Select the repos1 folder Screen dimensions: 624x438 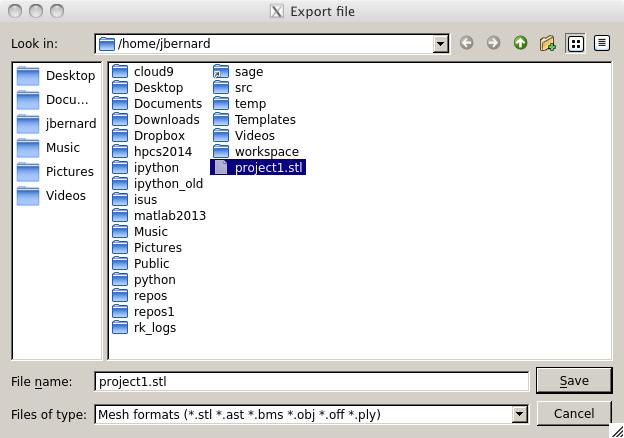click(x=143, y=311)
